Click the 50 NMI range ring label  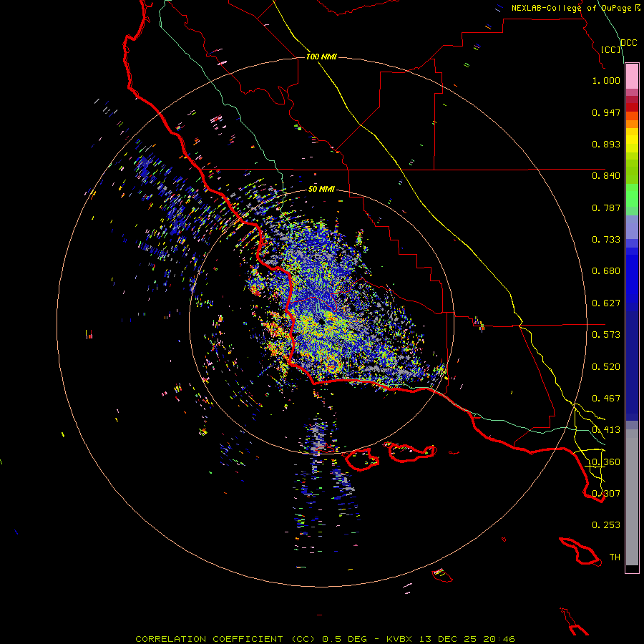[x=321, y=190]
